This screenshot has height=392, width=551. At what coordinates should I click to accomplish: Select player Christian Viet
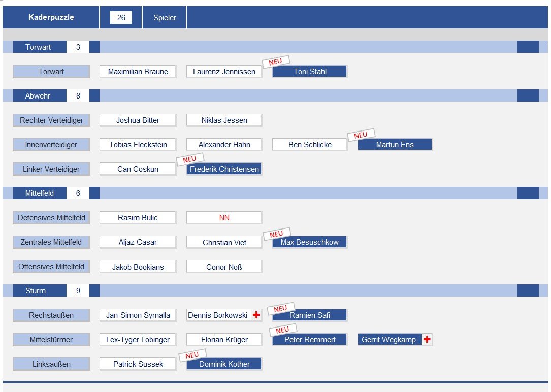(x=224, y=242)
